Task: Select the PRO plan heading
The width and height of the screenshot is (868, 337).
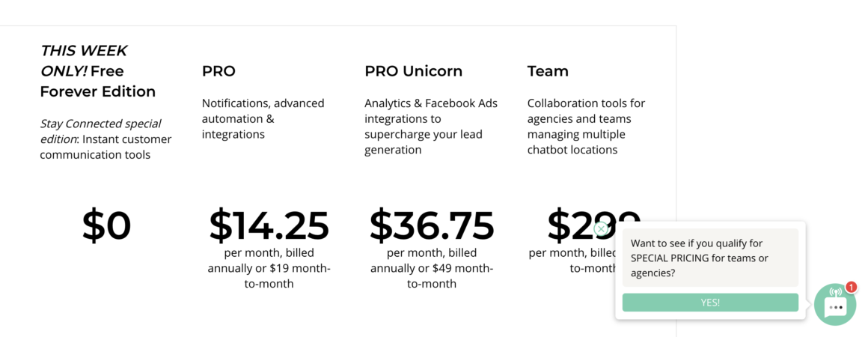Action: pyautogui.click(x=218, y=71)
